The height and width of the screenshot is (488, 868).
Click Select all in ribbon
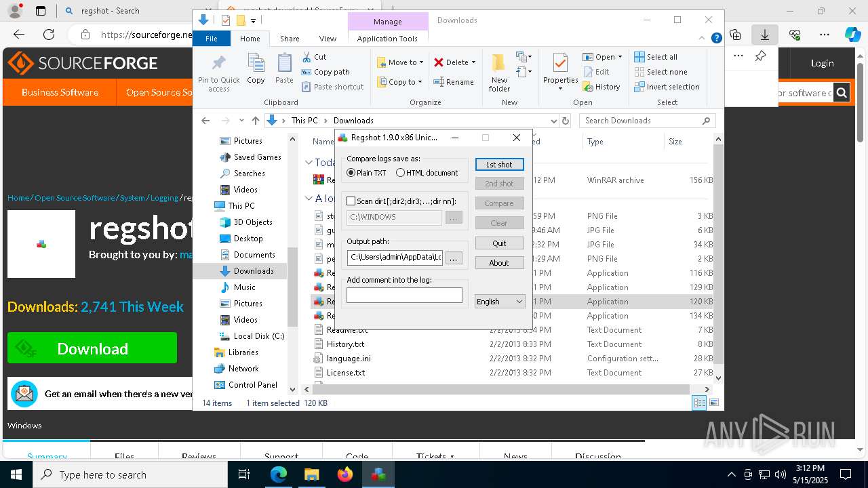click(656, 57)
